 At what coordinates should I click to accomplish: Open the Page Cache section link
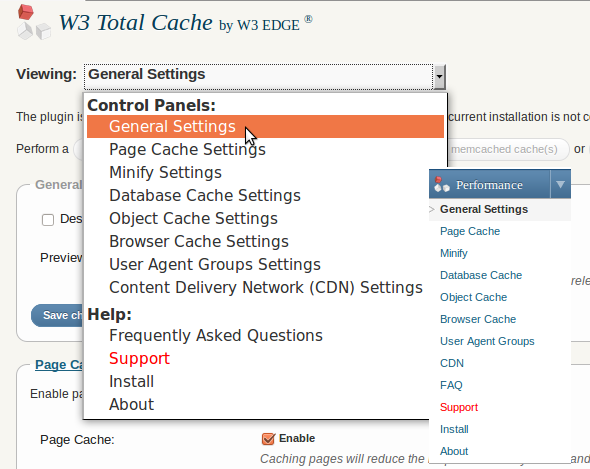[59, 365]
